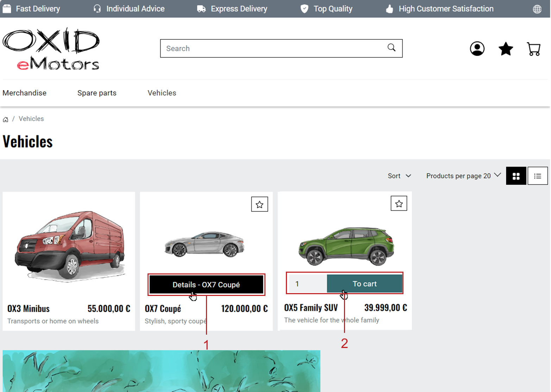
Task: Click the globe language icon
Action: coord(537,9)
